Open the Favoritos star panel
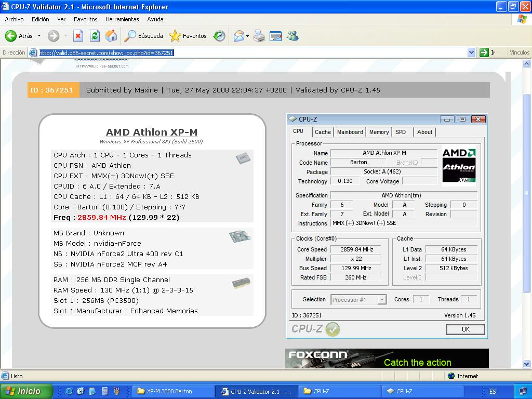Viewport: 532px width, 399px height. click(x=188, y=36)
